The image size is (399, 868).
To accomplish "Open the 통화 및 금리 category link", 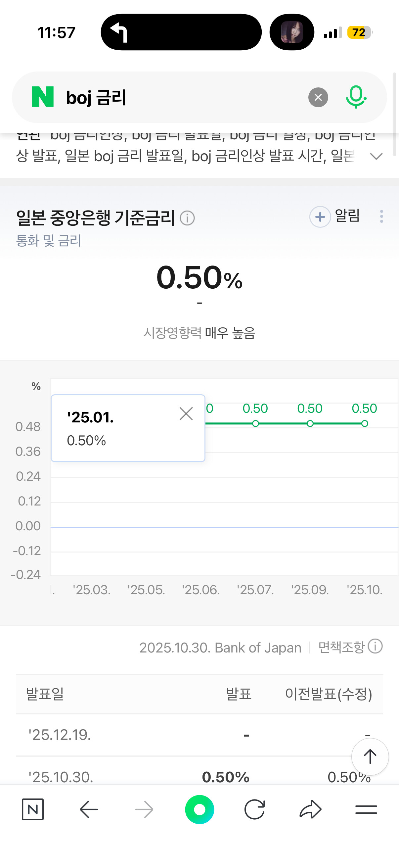I will 49,241.
